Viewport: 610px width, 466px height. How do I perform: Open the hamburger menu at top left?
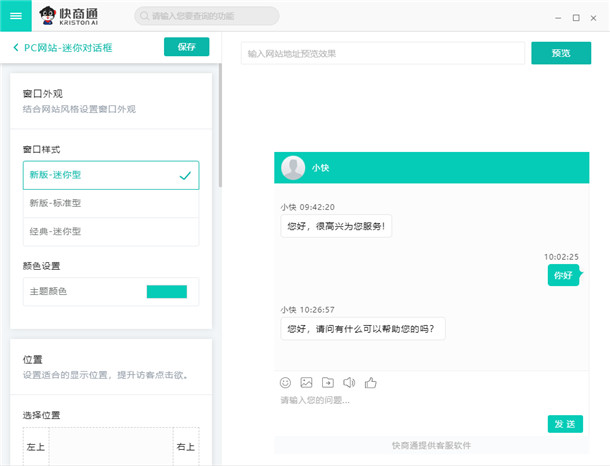pyautogui.click(x=15, y=16)
